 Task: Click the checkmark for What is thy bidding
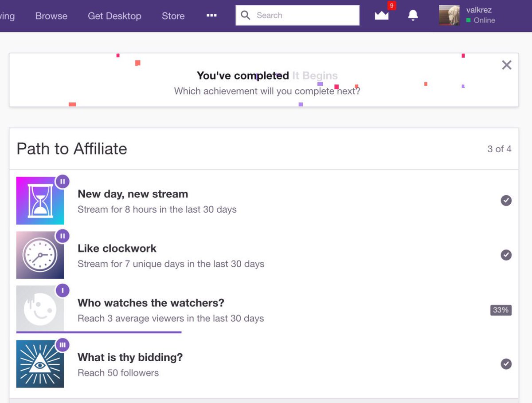[x=506, y=364]
